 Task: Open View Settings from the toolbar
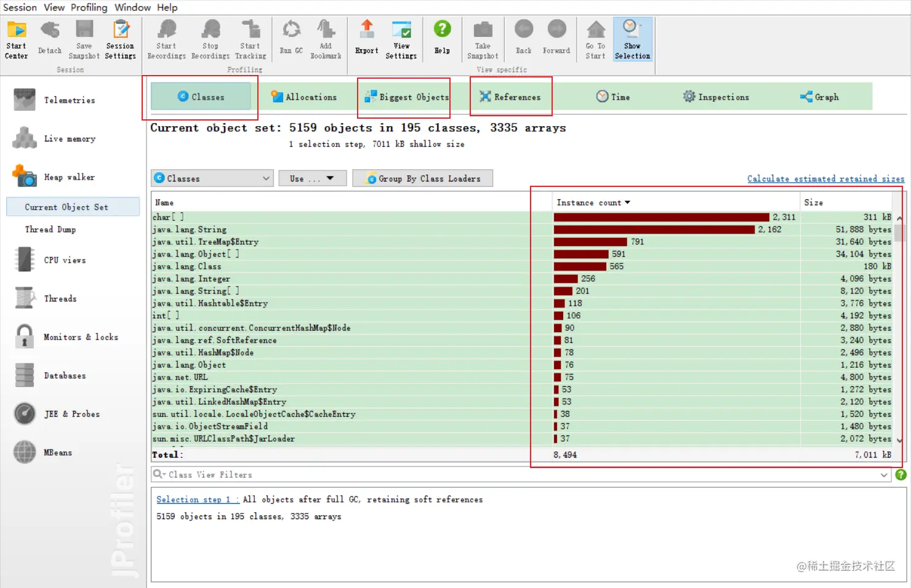point(401,40)
